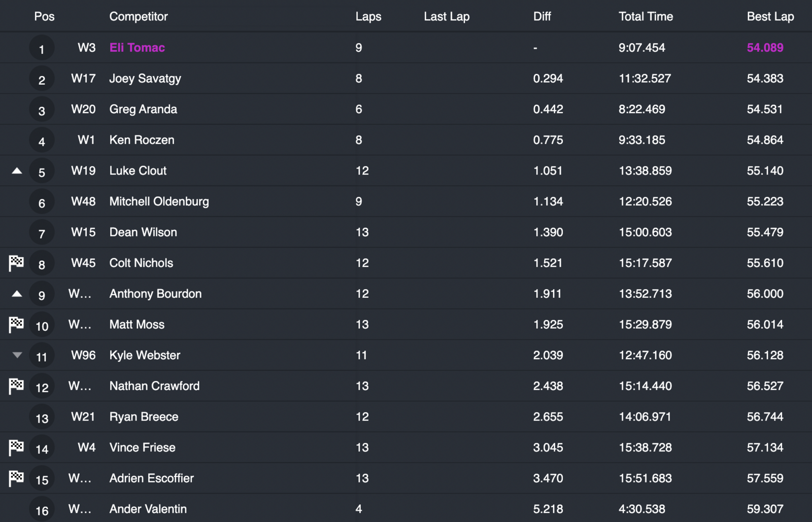Click W48 number for Mitchell Oldenburg
The image size is (812, 522).
[83, 201]
